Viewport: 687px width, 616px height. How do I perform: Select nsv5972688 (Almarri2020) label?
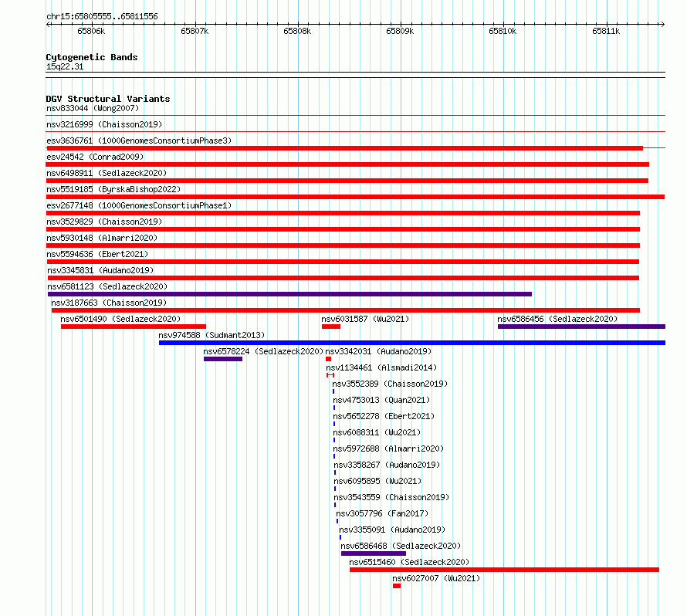(x=388, y=448)
